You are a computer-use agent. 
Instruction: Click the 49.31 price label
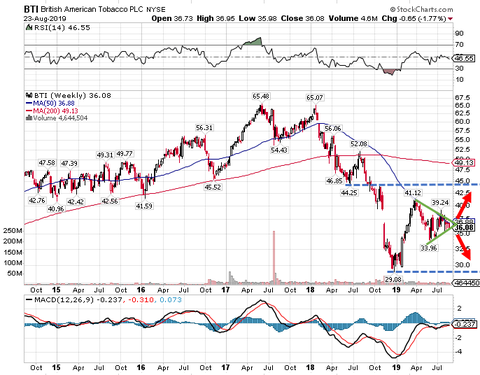[x=105, y=155]
